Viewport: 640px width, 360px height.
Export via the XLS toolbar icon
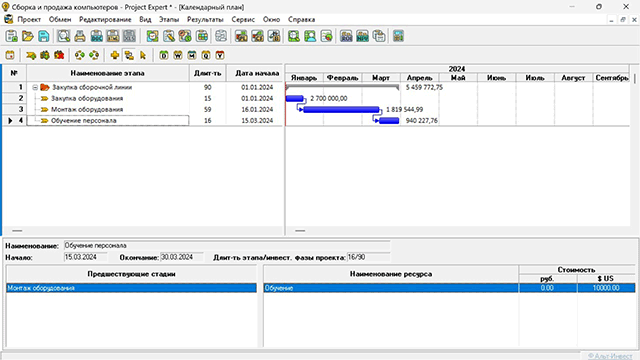[x=129, y=36]
